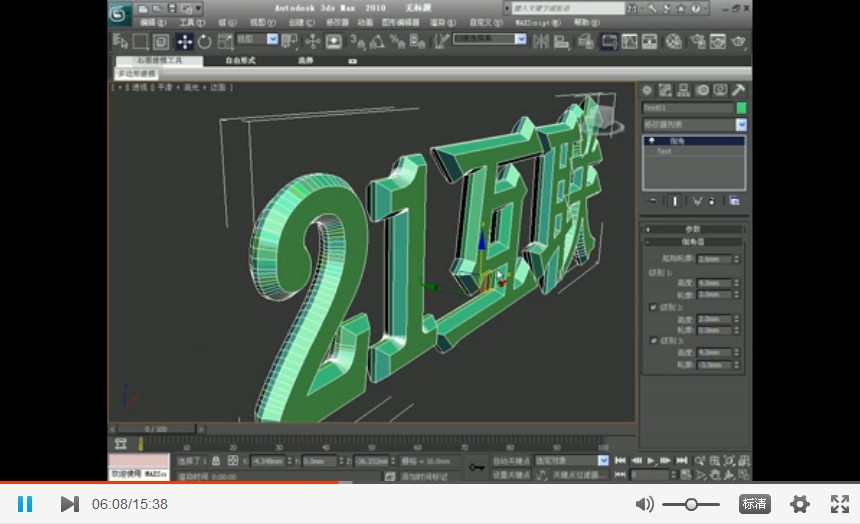Open the green object color swatch
The image size is (860, 524).
coord(741,108)
